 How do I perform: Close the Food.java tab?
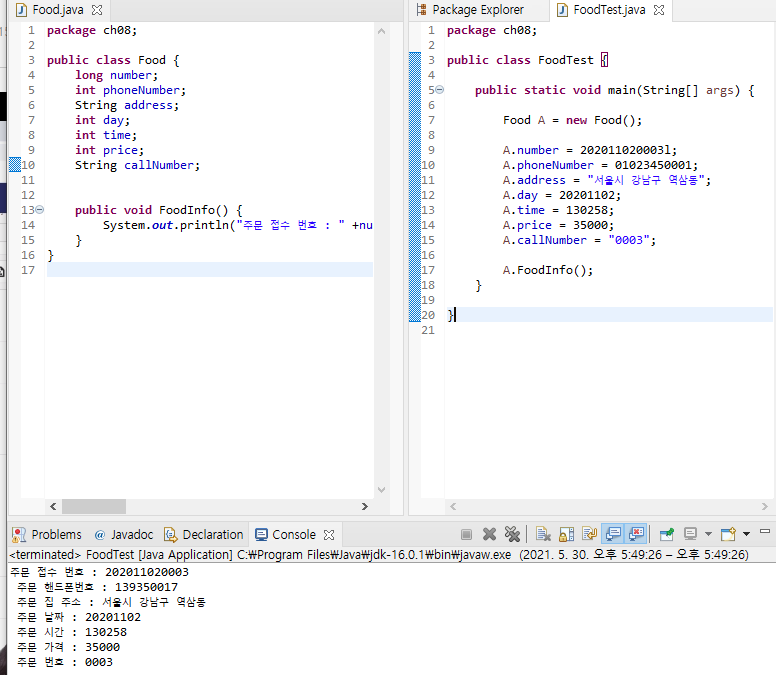97,10
